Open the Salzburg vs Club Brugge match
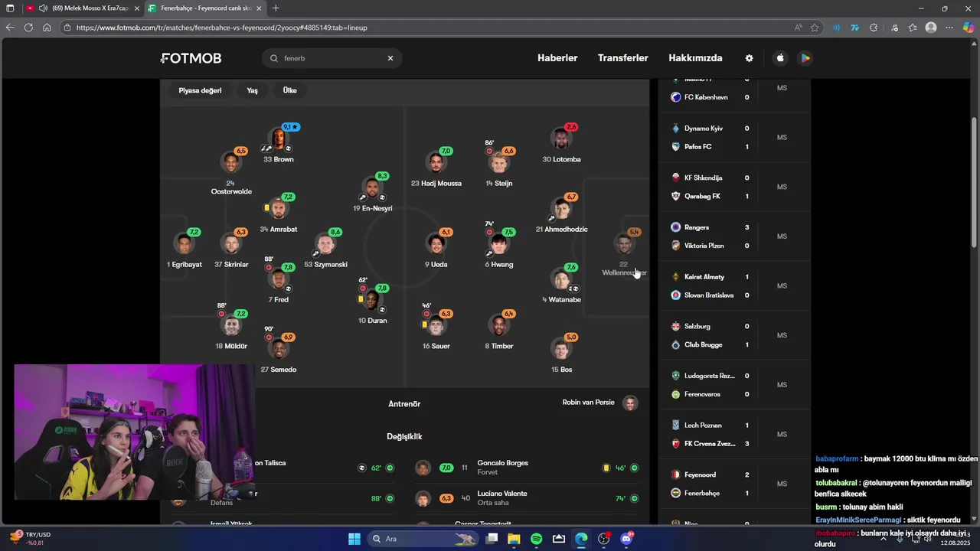 coord(733,335)
